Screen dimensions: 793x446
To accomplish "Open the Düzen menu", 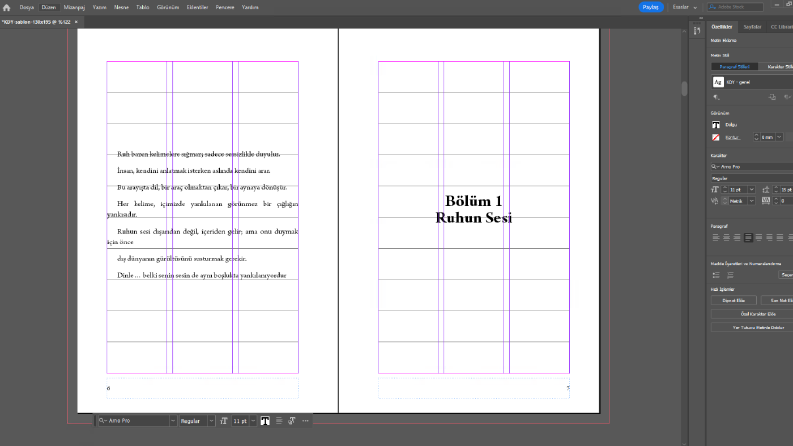I will (49, 8).
